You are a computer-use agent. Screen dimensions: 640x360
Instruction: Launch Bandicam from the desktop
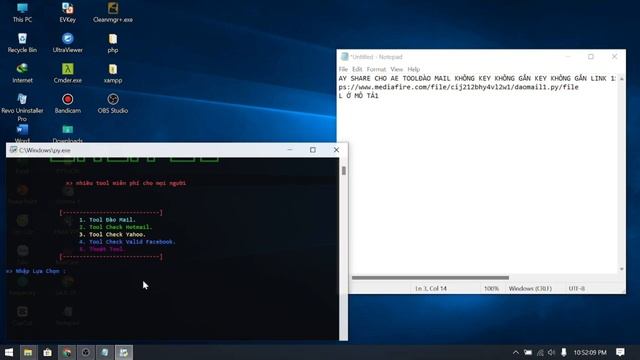click(x=67, y=104)
